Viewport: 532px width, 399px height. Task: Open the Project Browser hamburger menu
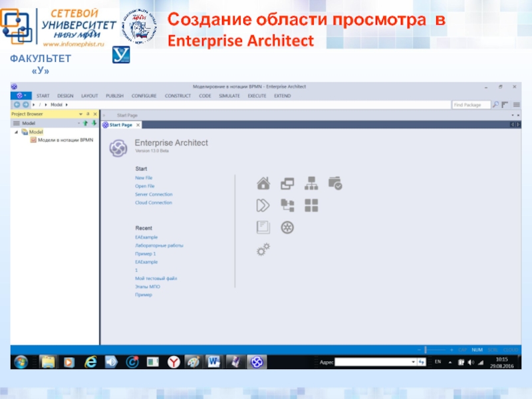pyautogui.click(x=17, y=123)
